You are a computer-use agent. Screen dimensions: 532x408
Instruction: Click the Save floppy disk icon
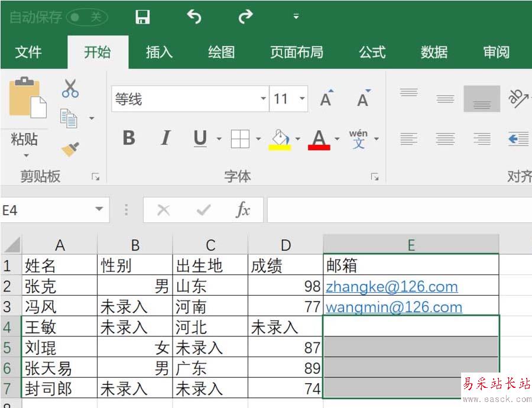pyautogui.click(x=142, y=17)
